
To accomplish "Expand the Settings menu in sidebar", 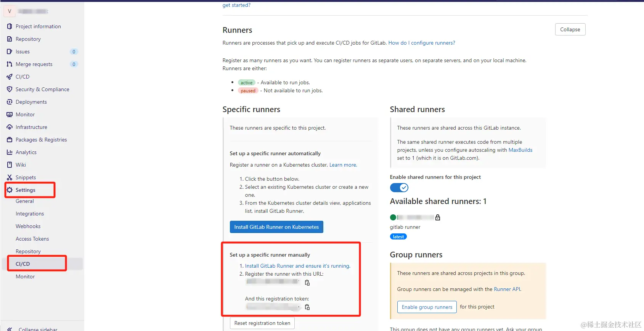I will (x=26, y=190).
